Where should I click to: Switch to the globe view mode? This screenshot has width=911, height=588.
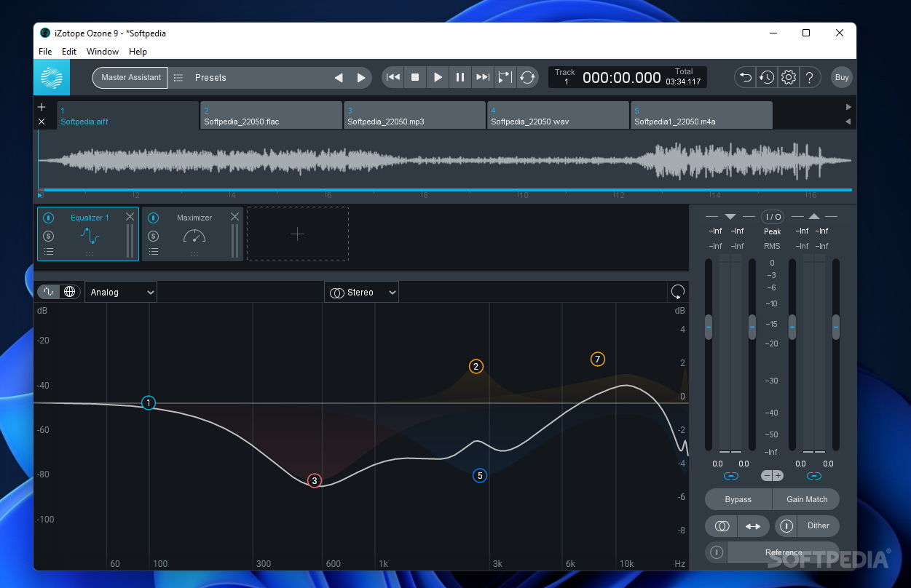(70, 292)
